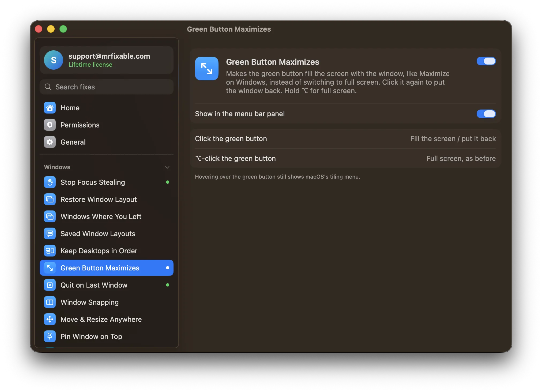Click the large blue maximize arrows icon
542x392 pixels.
[207, 69]
